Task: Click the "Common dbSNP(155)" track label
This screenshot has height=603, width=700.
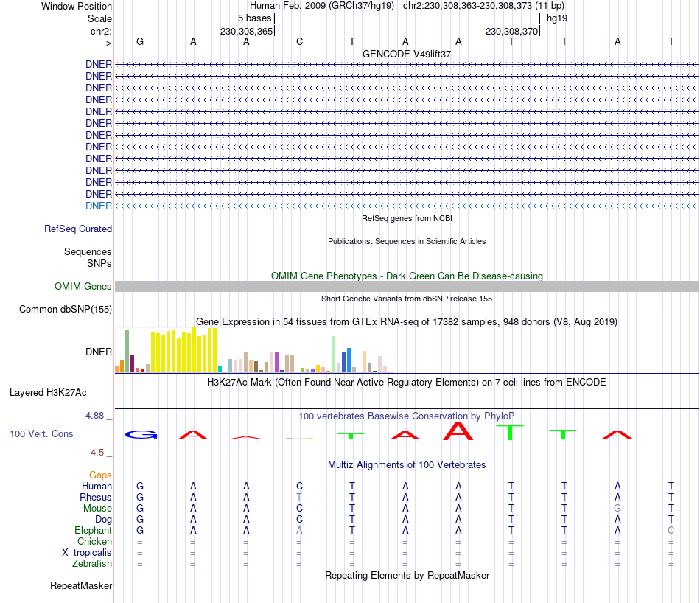Action: pyautogui.click(x=66, y=309)
